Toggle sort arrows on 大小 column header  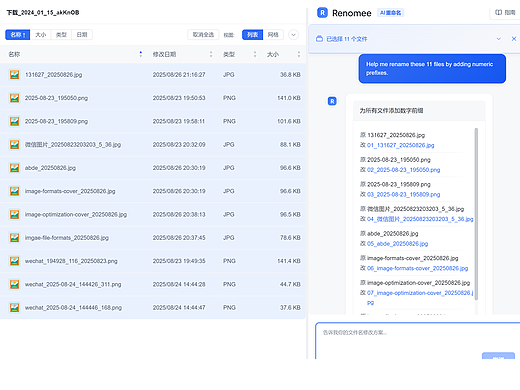[299, 54]
